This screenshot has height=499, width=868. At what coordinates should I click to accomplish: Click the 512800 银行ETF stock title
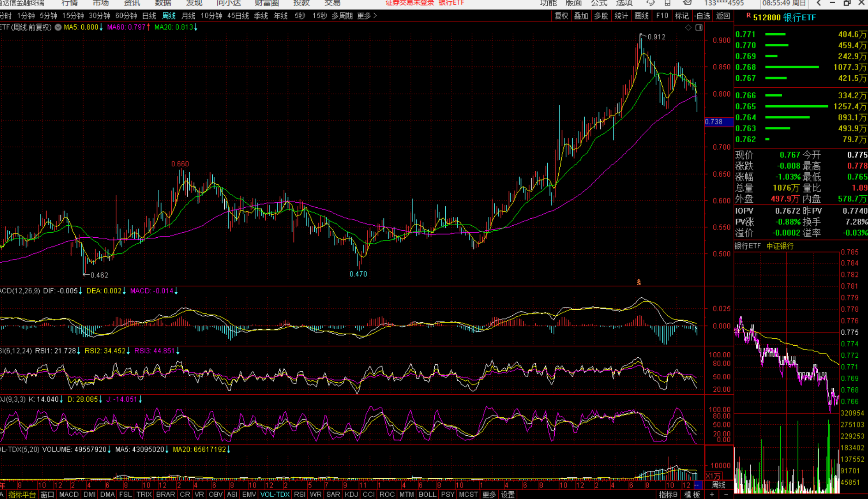(x=784, y=18)
